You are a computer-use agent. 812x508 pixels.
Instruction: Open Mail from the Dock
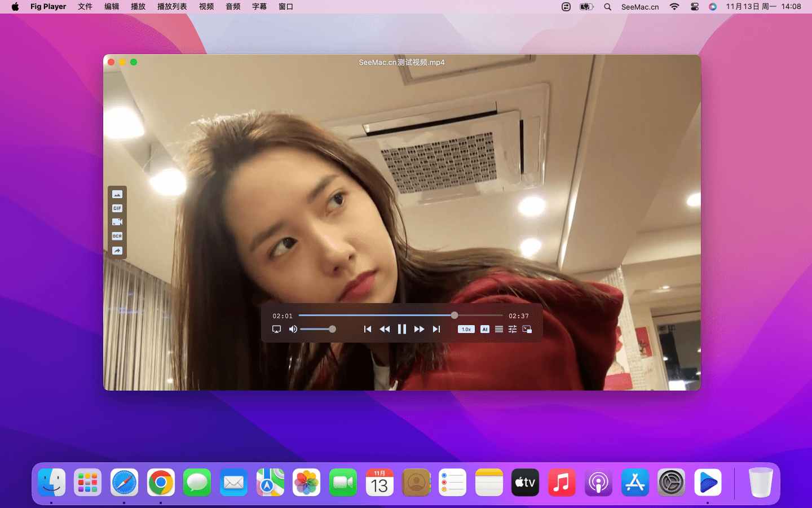coord(233,483)
